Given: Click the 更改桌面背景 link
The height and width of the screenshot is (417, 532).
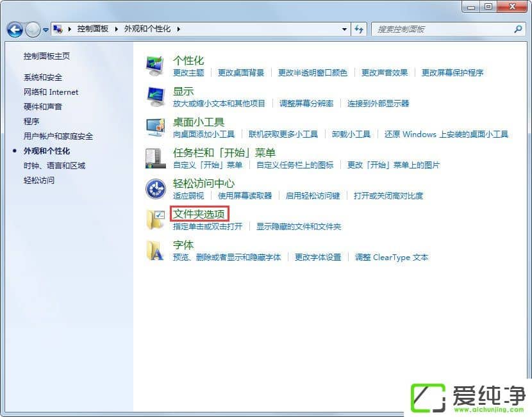Looking at the screenshot, I should [x=241, y=73].
